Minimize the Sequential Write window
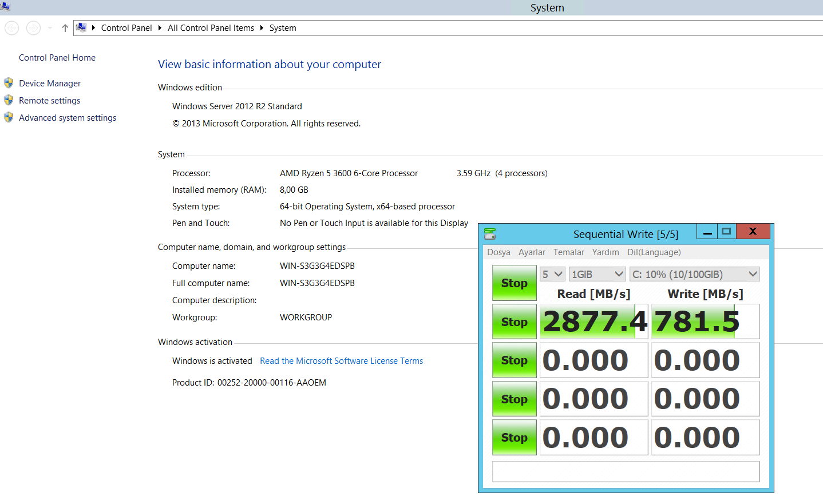Screen dimensions: 823x504 coord(708,232)
